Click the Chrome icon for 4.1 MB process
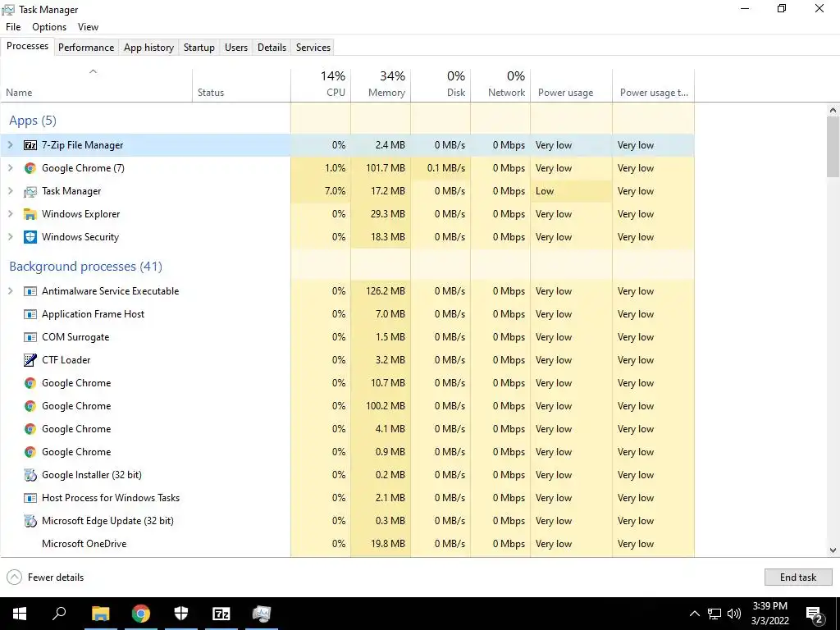The width and height of the screenshot is (840, 630). point(30,429)
